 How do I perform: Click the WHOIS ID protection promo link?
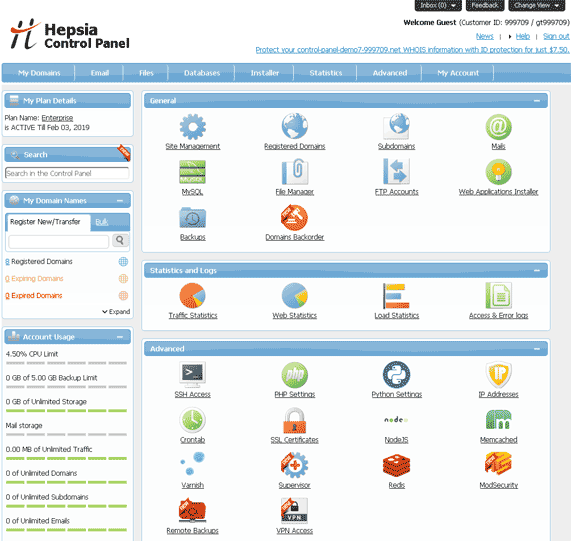[412, 50]
